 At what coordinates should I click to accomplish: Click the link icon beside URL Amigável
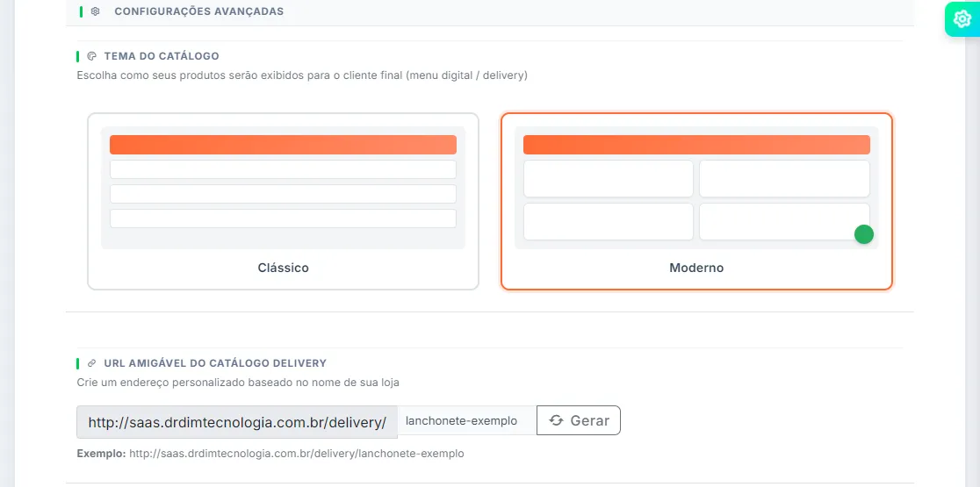pos(92,362)
